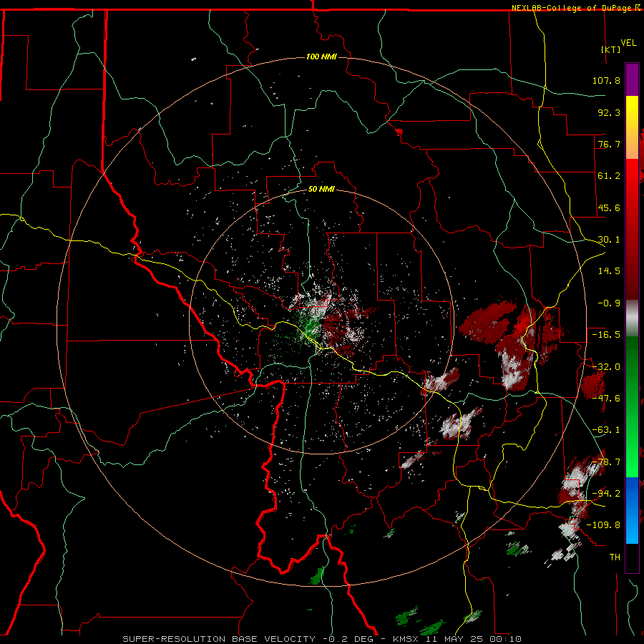Click the 50 NMI range ring label
Screen dimensions: 644x644
(x=321, y=189)
